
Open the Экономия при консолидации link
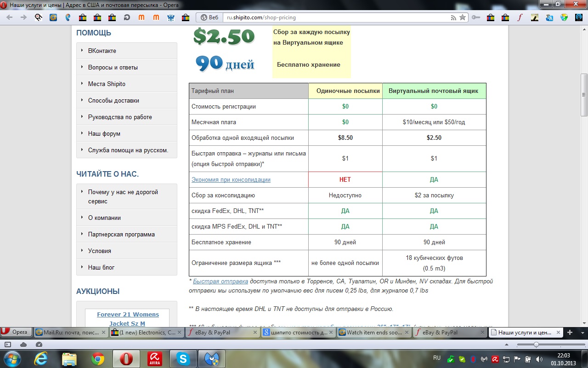[231, 180]
